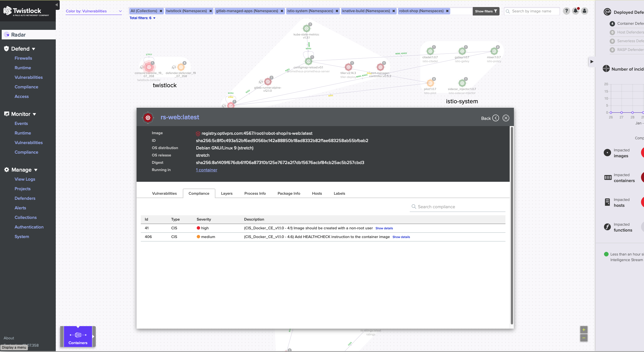Click the Show filters button
The height and width of the screenshot is (352, 644).
(486, 11)
